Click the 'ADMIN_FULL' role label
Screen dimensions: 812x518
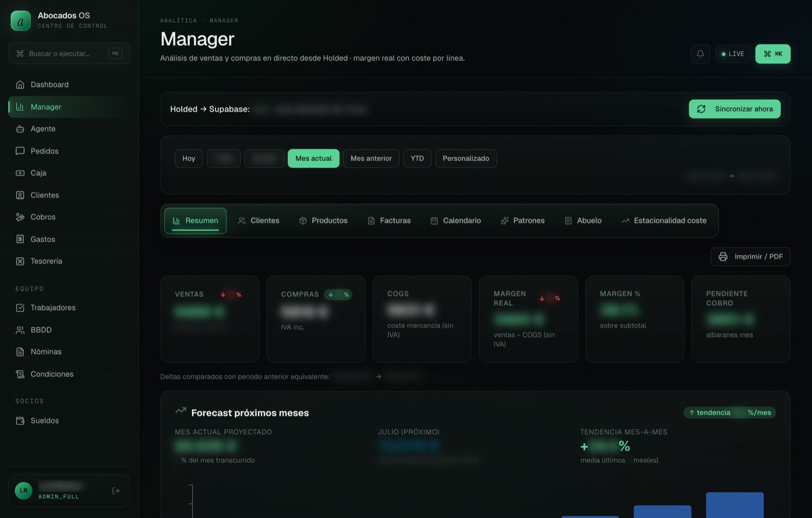pos(58,496)
